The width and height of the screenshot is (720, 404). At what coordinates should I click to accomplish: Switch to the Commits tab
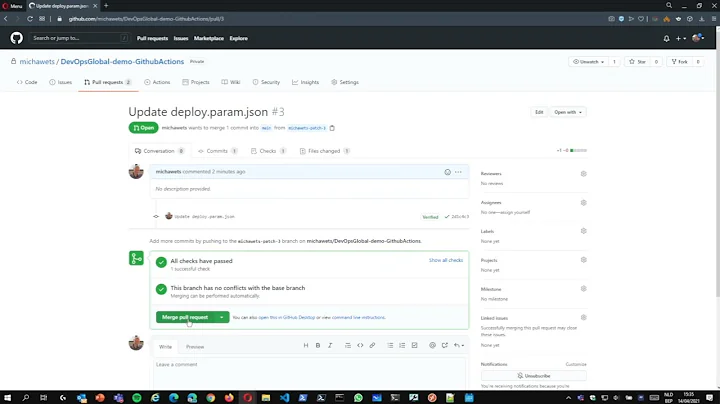tap(218, 151)
